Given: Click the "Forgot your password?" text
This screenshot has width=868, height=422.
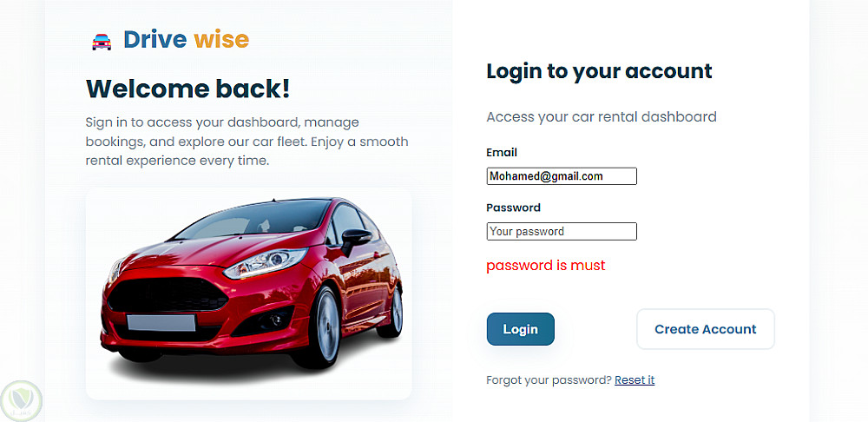Looking at the screenshot, I should coord(549,380).
